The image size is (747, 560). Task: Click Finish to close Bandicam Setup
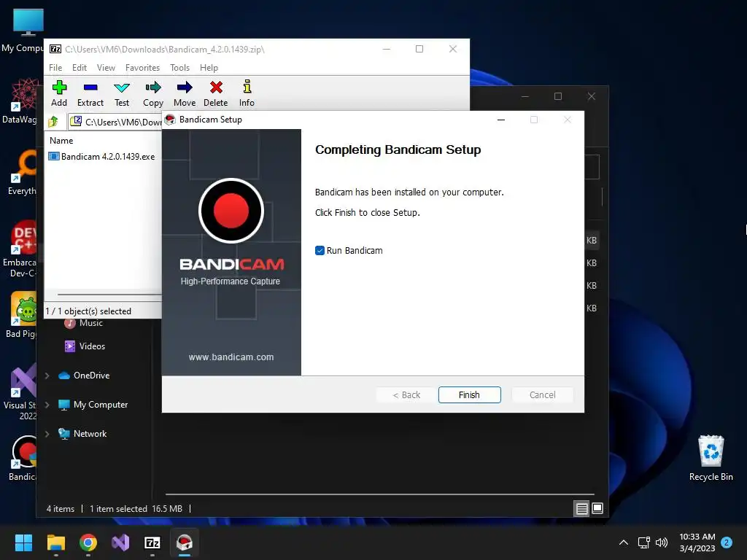point(469,394)
